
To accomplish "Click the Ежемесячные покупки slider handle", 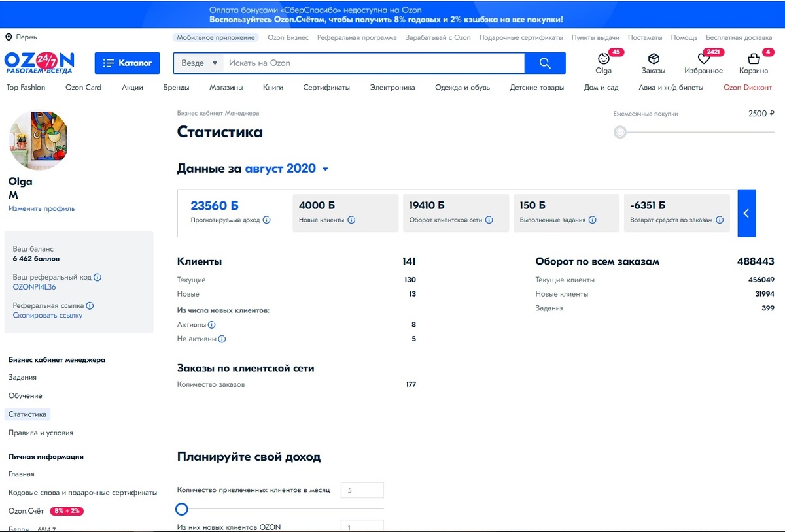I will point(620,133).
